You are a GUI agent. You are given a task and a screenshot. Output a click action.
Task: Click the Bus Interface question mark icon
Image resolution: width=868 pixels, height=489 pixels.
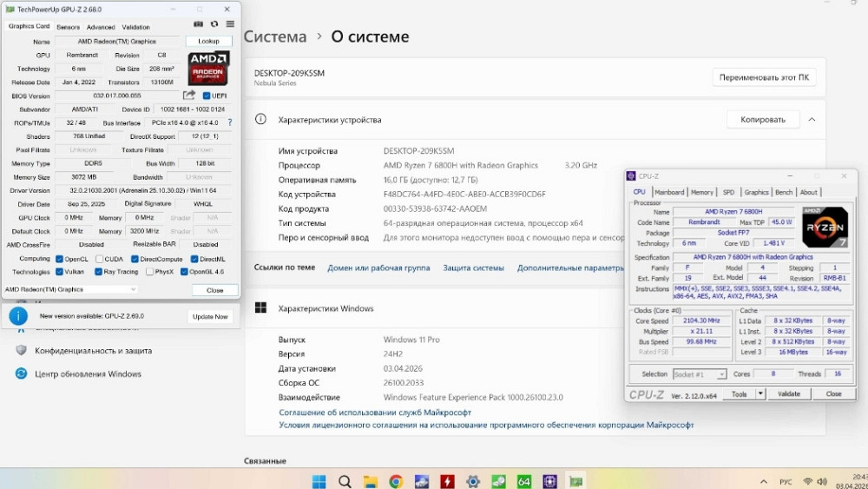(229, 123)
